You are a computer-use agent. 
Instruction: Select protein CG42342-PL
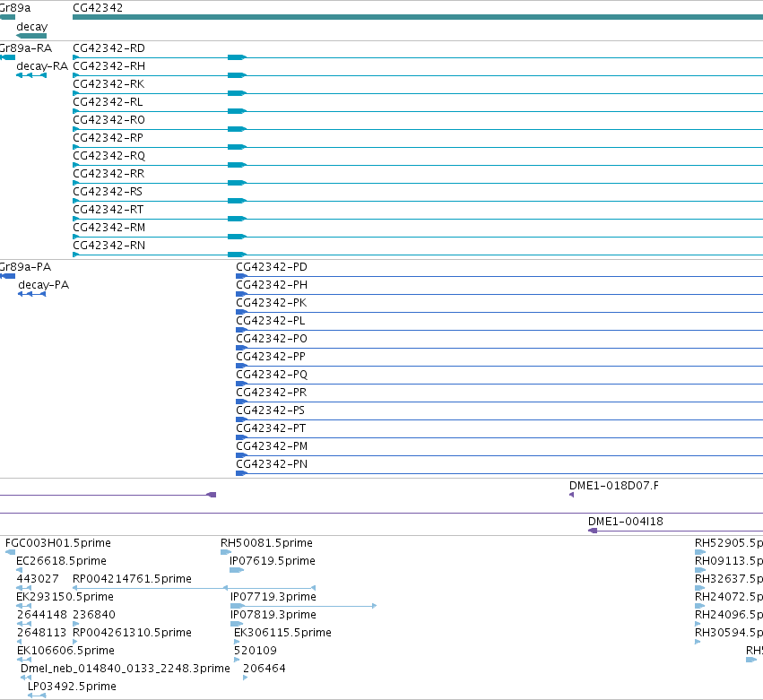271,321
